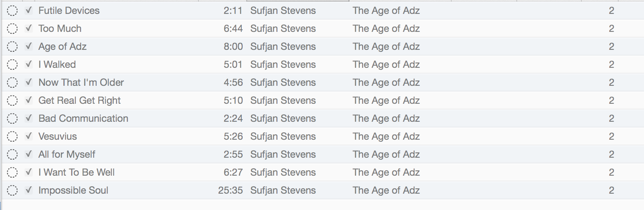Select the Bad Communication song title
The height and width of the screenshot is (210, 644).
pos(83,118)
